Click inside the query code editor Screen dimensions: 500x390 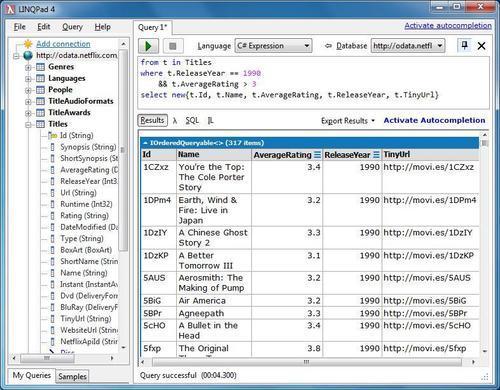(313, 82)
